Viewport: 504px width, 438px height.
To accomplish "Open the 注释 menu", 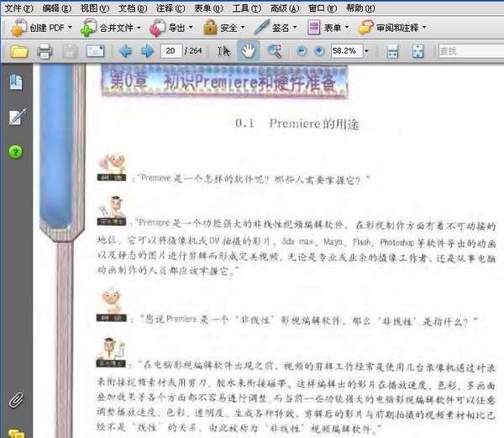I will [x=171, y=8].
